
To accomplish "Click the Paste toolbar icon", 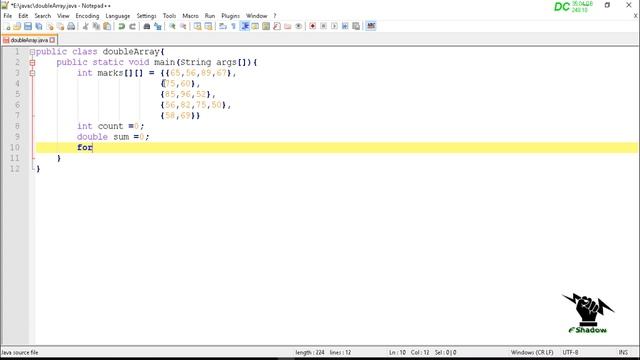I will pyautogui.click(x=107, y=26).
